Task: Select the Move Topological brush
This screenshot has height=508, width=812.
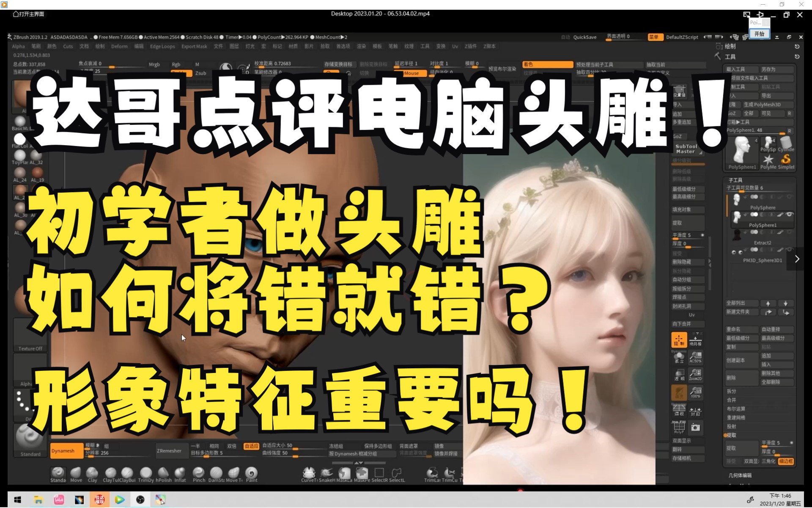Action: tap(234, 474)
